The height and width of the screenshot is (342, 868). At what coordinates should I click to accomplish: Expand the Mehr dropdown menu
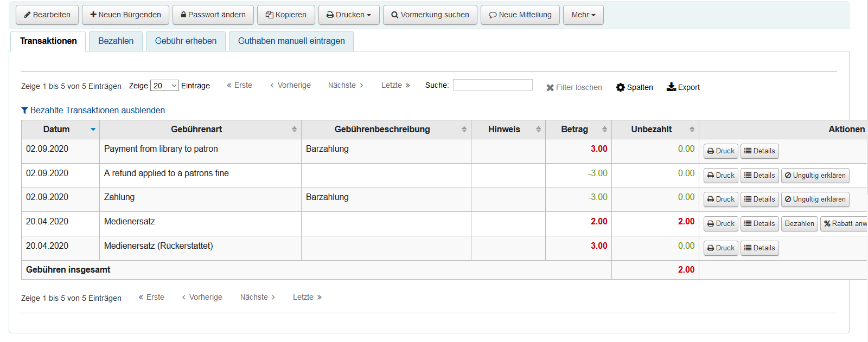583,15
